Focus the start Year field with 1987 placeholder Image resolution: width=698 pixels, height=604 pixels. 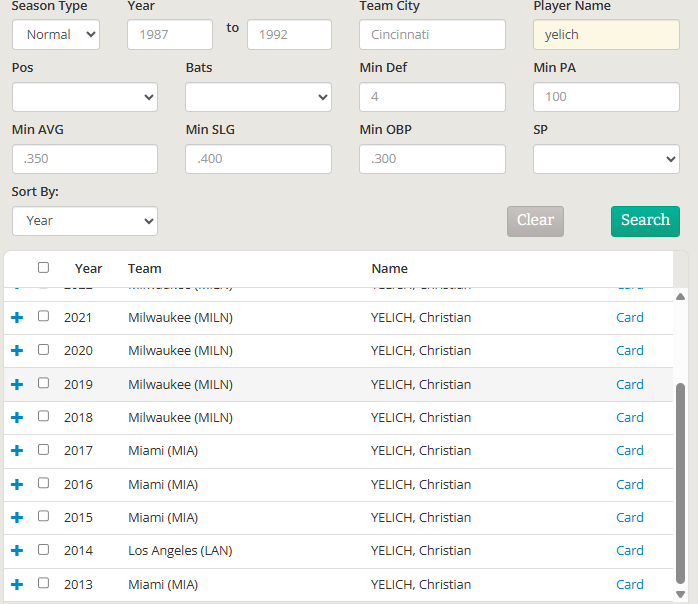[x=170, y=34]
